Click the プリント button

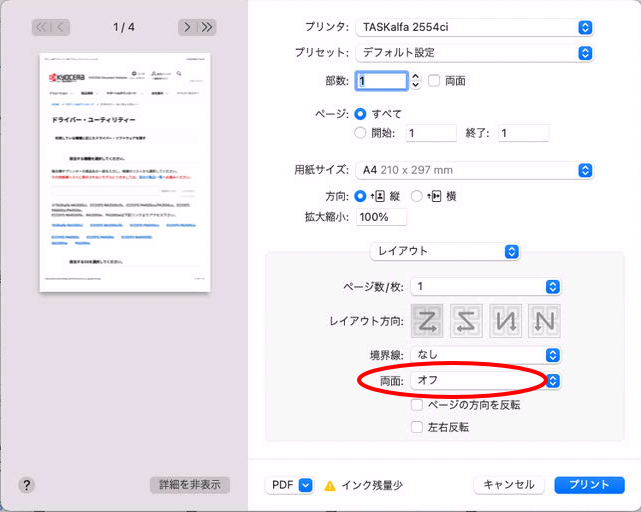pyautogui.click(x=589, y=485)
